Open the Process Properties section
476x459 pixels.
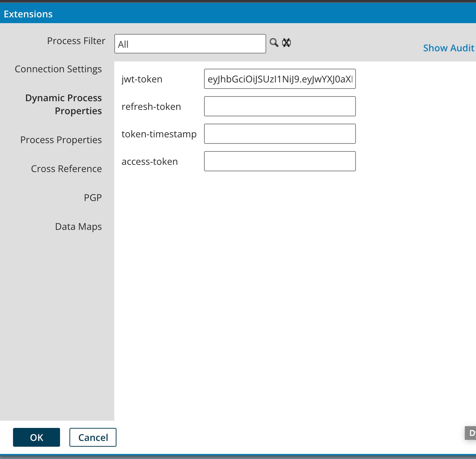tap(61, 140)
